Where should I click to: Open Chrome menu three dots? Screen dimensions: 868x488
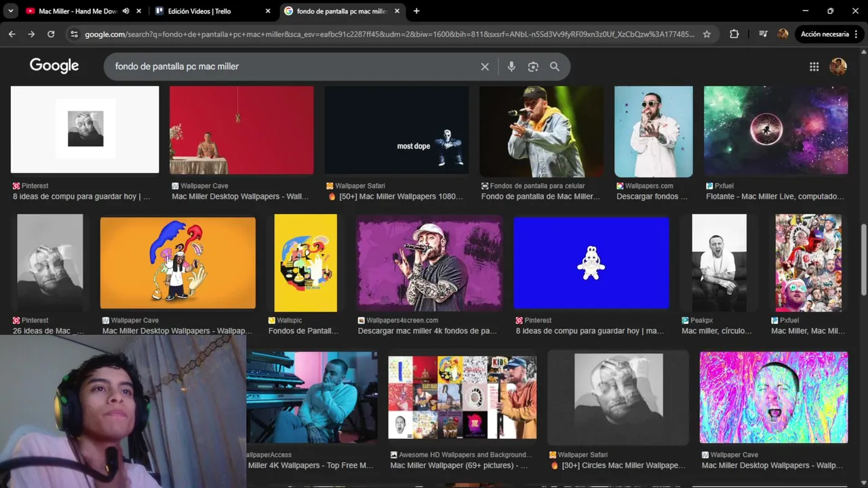pyautogui.click(x=856, y=34)
